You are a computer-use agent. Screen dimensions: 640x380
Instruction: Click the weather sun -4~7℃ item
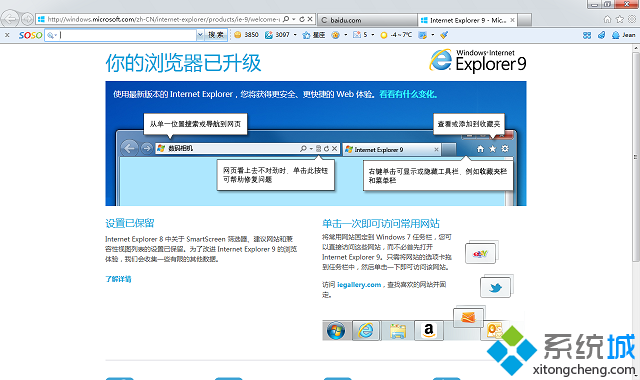(x=396, y=35)
